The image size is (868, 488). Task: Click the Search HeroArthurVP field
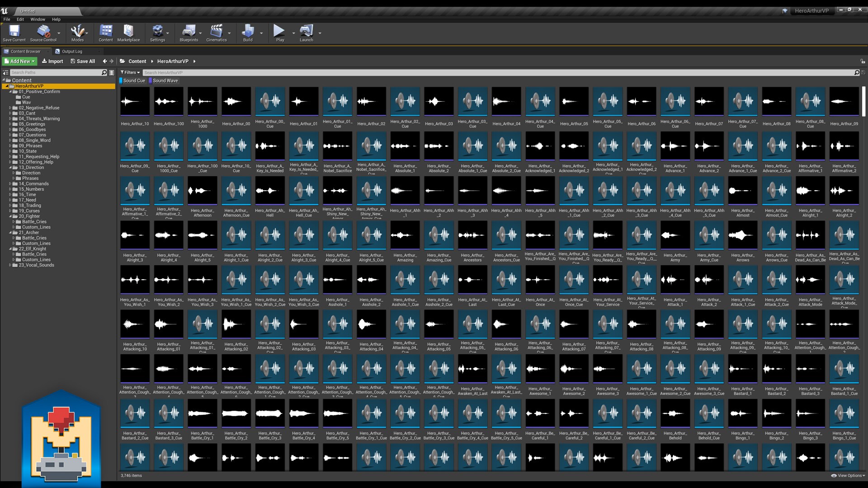pos(501,72)
